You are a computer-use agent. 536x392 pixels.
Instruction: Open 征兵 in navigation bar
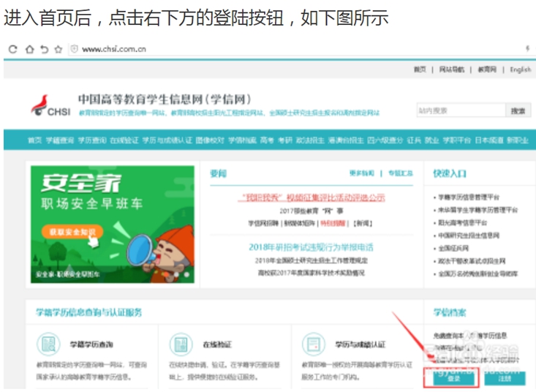click(x=414, y=140)
